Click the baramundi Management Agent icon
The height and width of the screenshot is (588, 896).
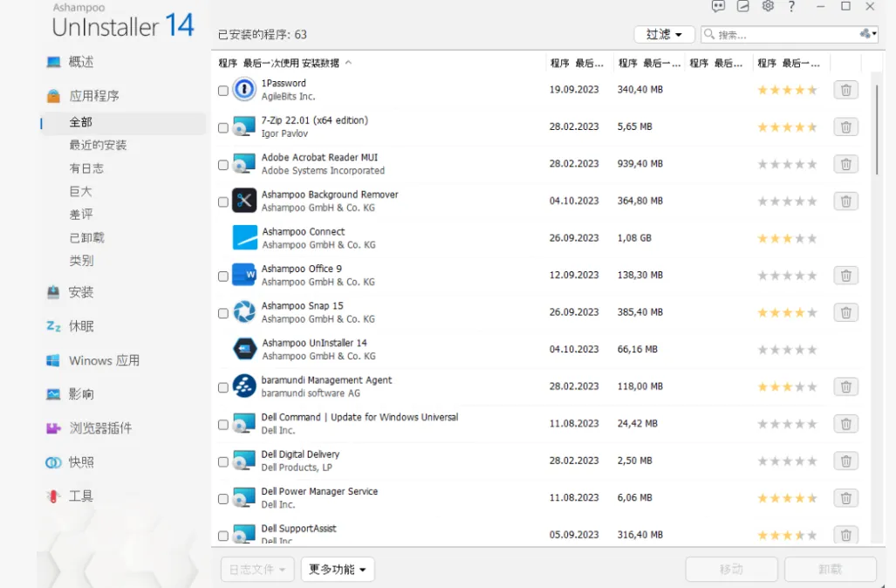[244, 386]
